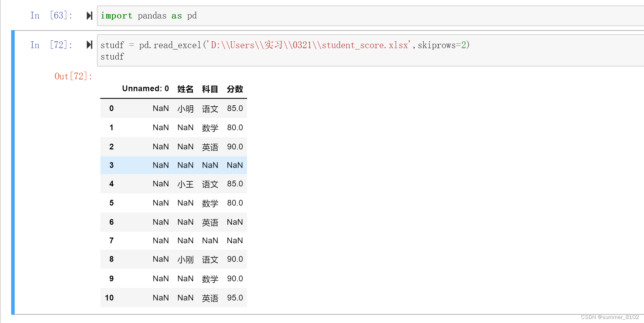Click row index 7 label
644x323 pixels.
coord(111,241)
